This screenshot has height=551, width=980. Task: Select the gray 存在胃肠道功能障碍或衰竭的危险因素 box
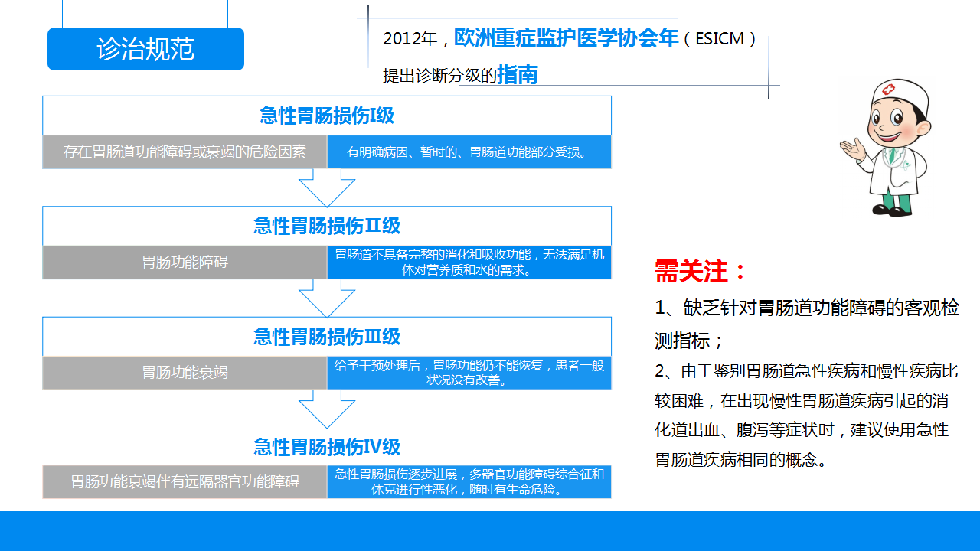(x=185, y=152)
